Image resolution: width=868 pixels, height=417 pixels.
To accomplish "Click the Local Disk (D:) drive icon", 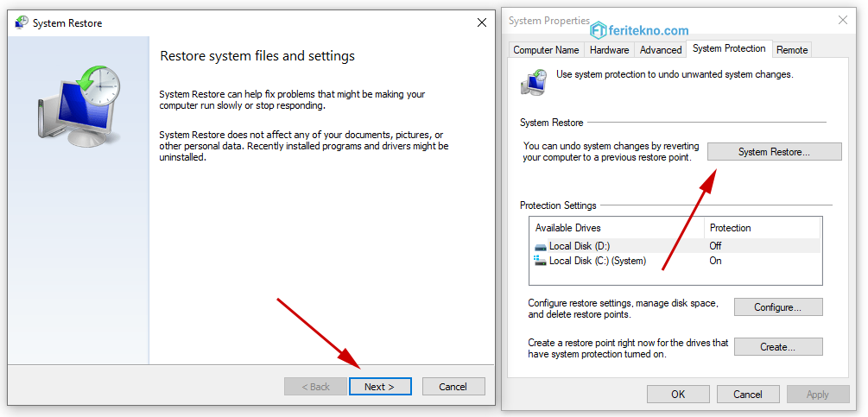I will tap(541, 247).
